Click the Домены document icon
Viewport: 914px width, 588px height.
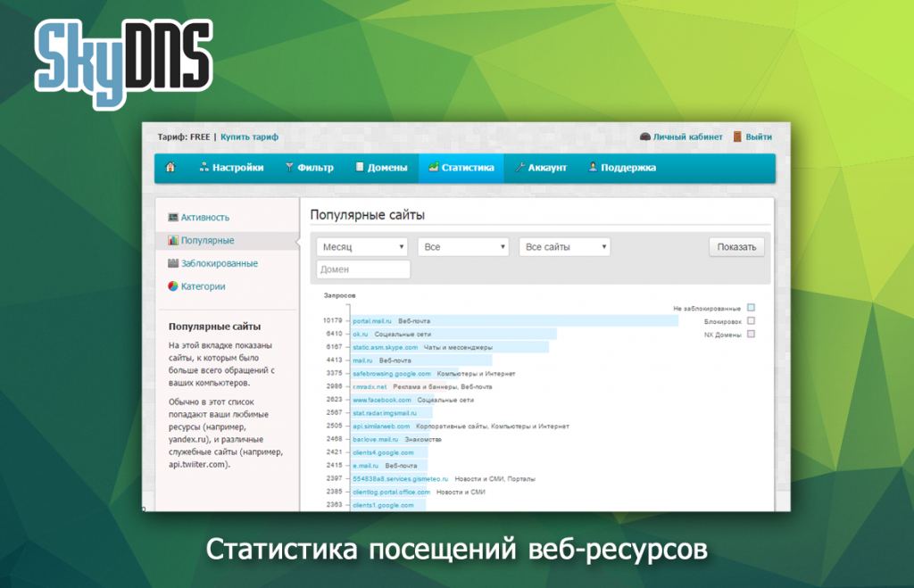pos(360,167)
